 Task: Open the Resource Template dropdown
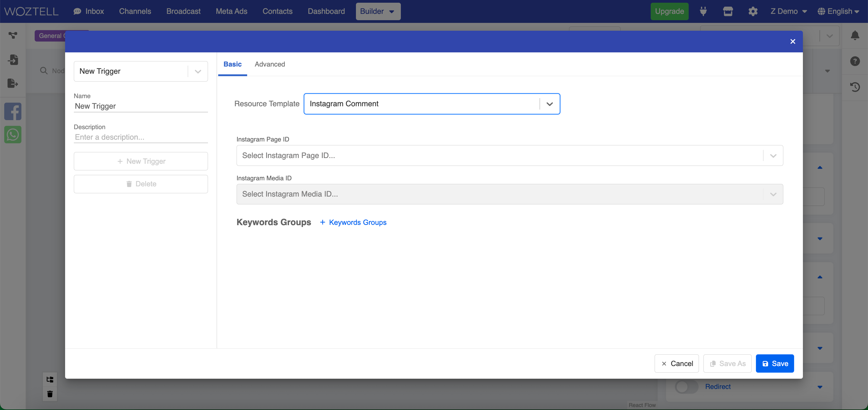[432, 104]
